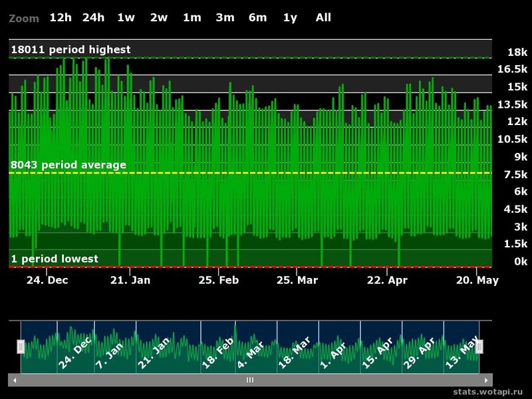Viewport: 532px width, 399px height.
Task: Show All available data
Action: (322, 18)
